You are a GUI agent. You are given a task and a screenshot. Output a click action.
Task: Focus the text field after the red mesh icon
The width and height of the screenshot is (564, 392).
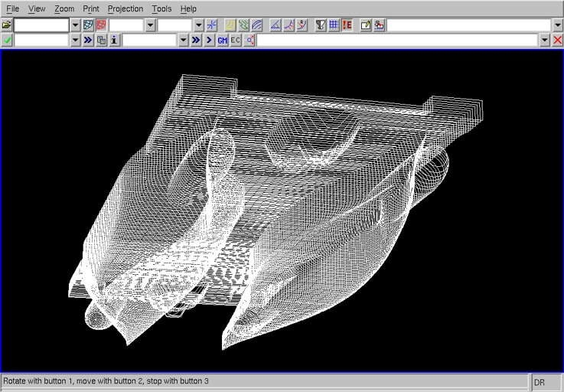[126, 25]
